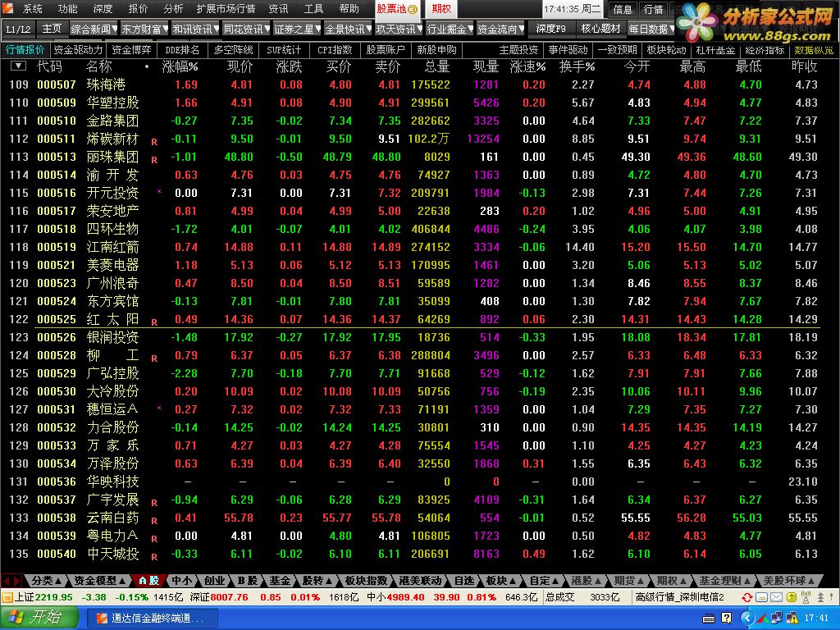The width and height of the screenshot is (840, 630).
Task: Click the security warning tray icon
Action: click(x=792, y=618)
